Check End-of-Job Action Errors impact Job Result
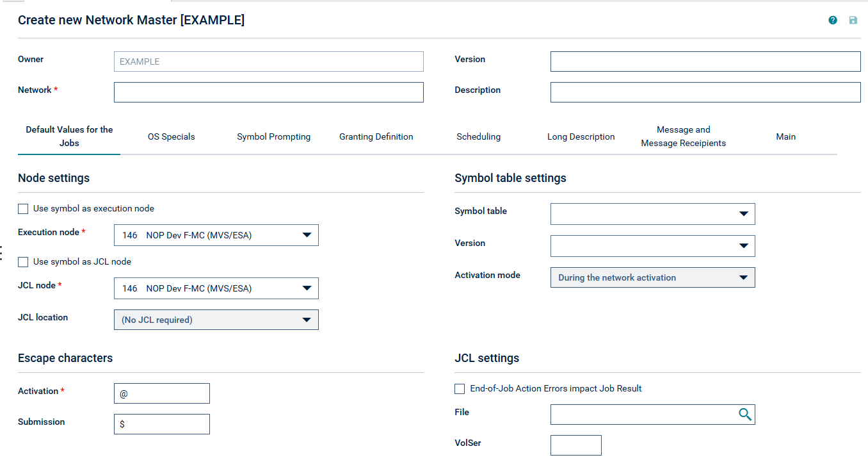The image size is (868, 469). [460, 389]
